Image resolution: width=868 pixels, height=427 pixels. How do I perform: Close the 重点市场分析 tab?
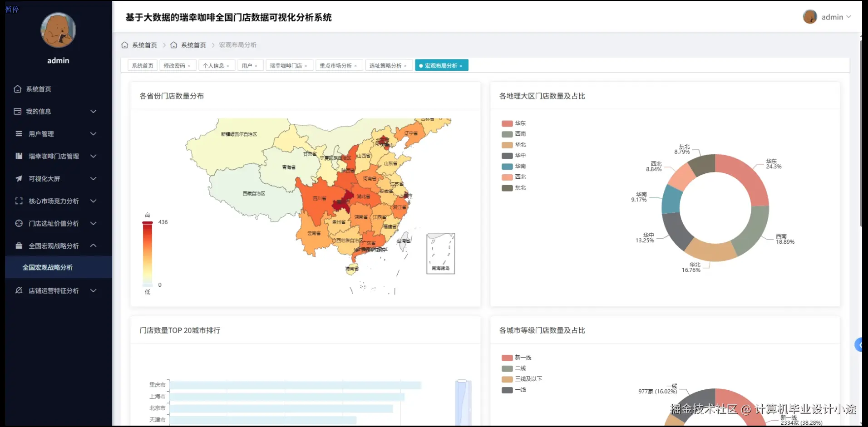click(x=356, y=66)
